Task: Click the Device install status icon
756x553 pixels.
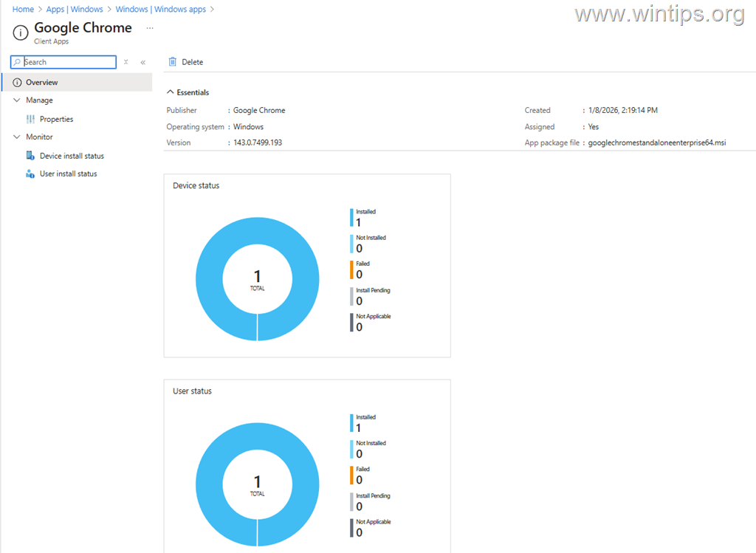Action: (x=30, y=156)
